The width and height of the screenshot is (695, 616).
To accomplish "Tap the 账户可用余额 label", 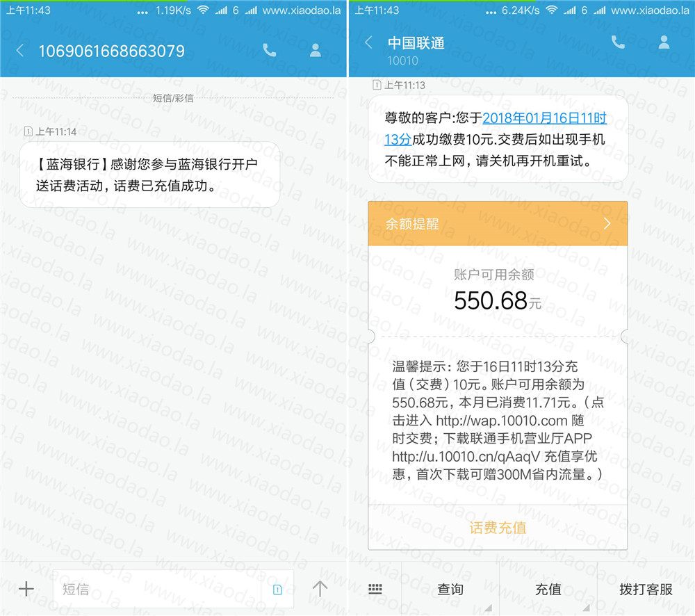I will pos(493,275).
